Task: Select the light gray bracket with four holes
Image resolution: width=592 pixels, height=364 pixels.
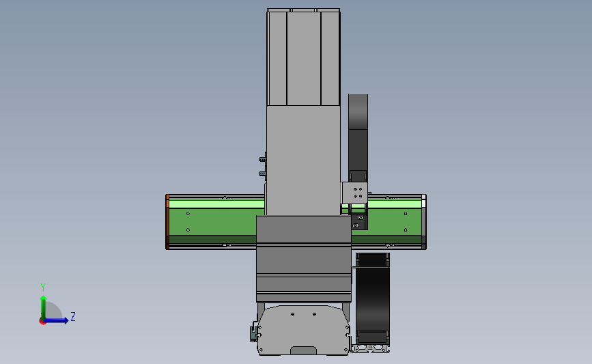Action: pyautogui.click(x=354, y=193)
